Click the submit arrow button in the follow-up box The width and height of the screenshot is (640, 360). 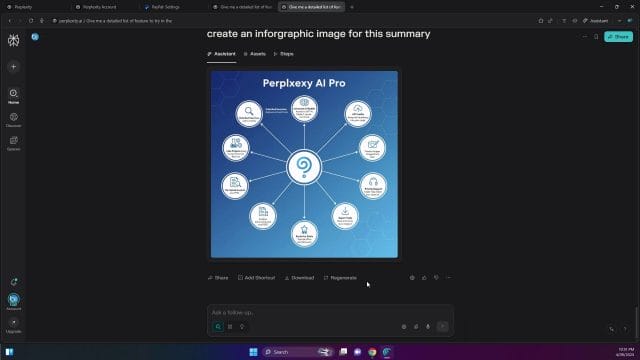click(x=442, y=326)
